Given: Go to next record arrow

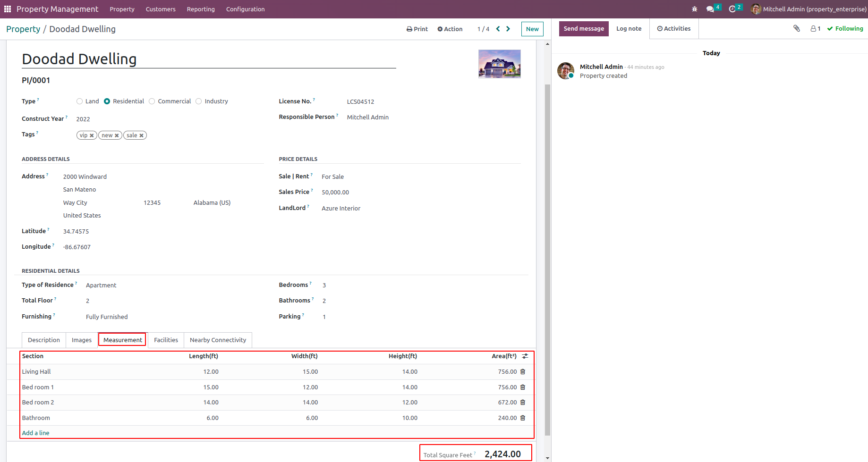Looking at the screenshot, I should tap(508, 29).
